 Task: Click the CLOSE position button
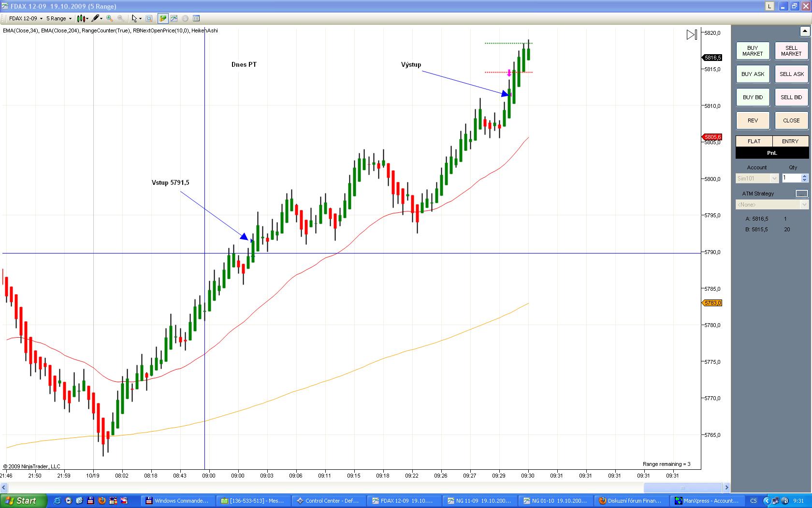[791, 120]
